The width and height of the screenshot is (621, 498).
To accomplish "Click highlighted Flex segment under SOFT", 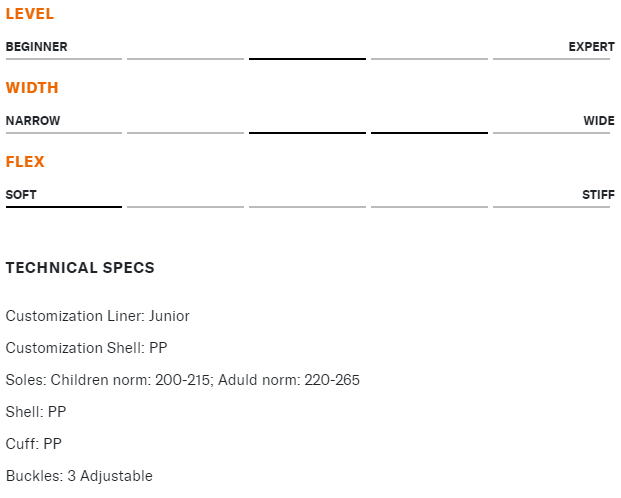I will tap(64, 207).
